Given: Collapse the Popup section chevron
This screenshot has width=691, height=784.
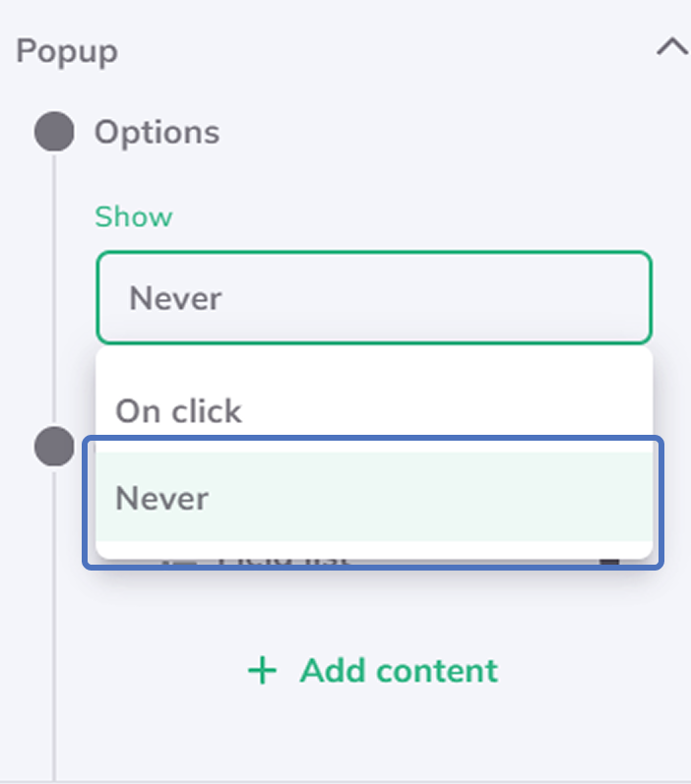Looking at the screenshot, I should pos(672,48).
